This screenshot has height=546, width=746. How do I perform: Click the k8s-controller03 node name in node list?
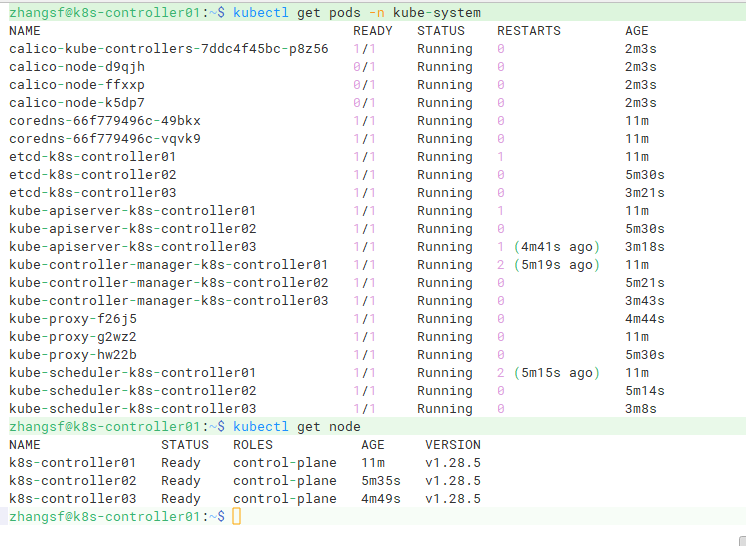(73, 498)
